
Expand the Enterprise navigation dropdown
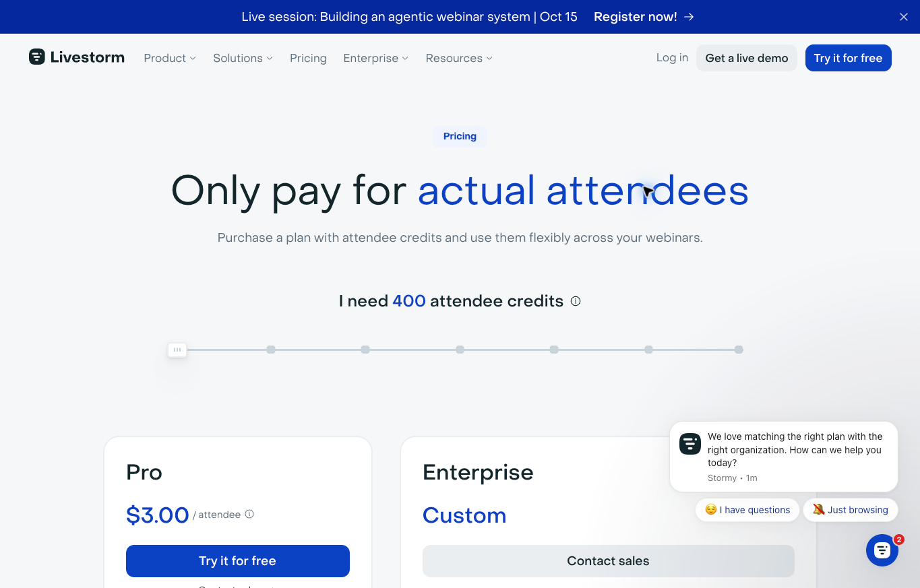coord(376,58)
